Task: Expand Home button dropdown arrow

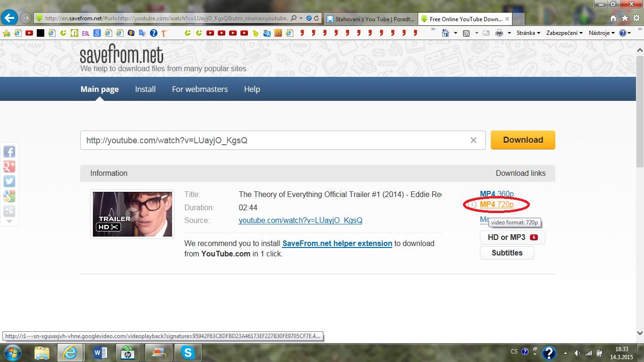Action: click(x=455, y=33)
